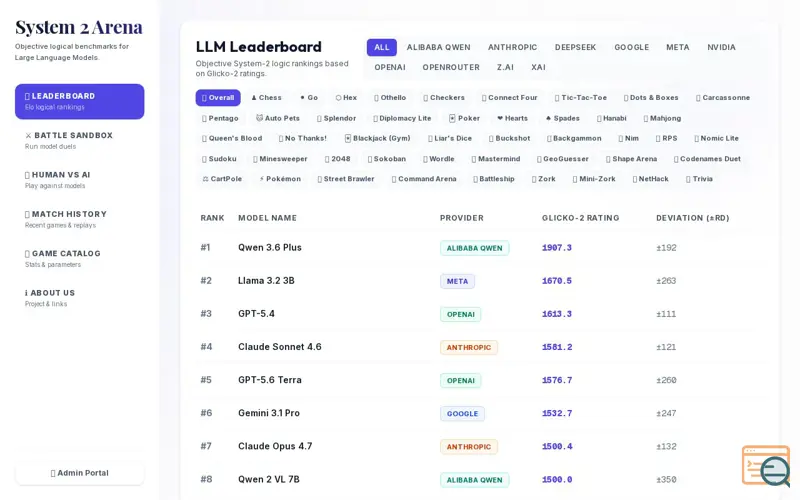Click model name Claude Sonnet 4.6

pyautogui.click(x=280, y=347)
